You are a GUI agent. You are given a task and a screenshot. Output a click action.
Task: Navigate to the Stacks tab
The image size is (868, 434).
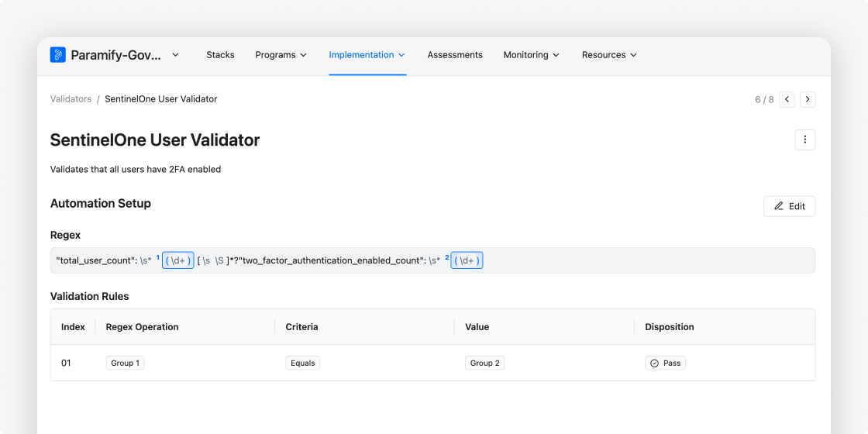[x=220, y=55]
